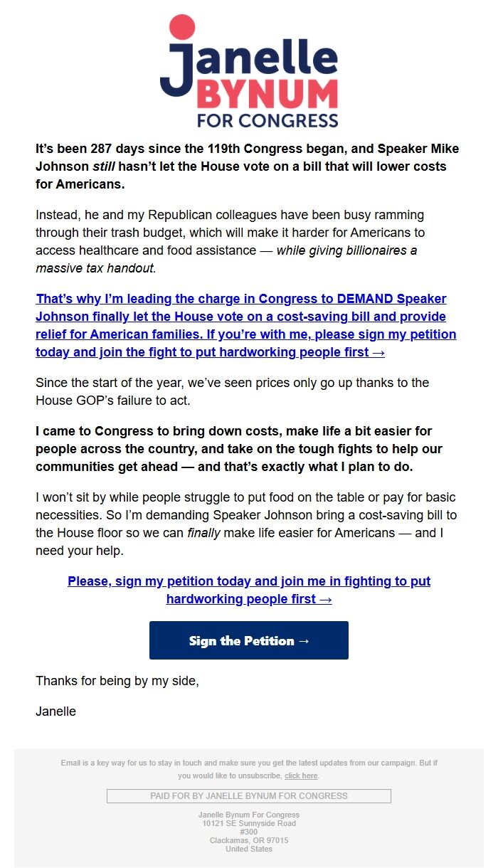Click the "click here" unsubscribe link
Screen dimensions: 498x868
coord(301,776)
